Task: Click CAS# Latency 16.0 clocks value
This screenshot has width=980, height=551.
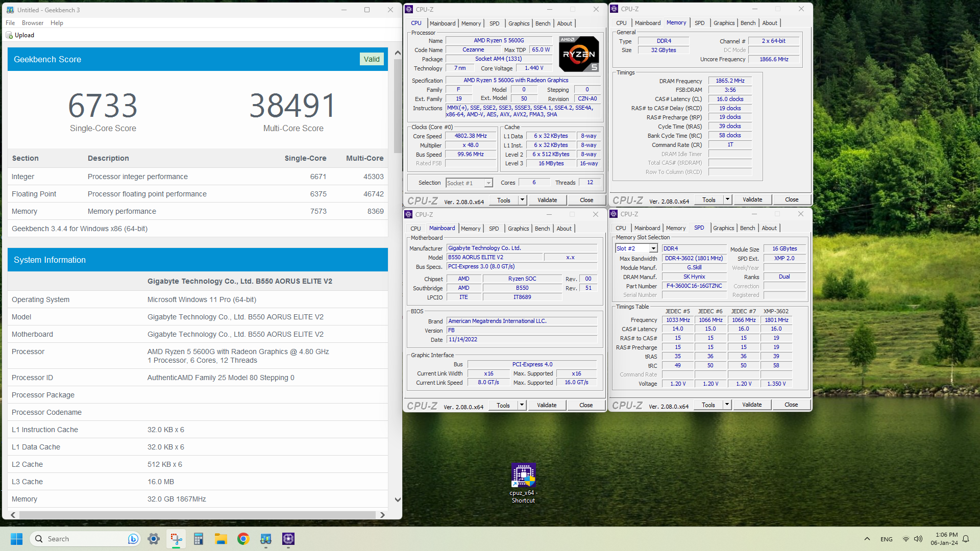Action: pos(730,99)
